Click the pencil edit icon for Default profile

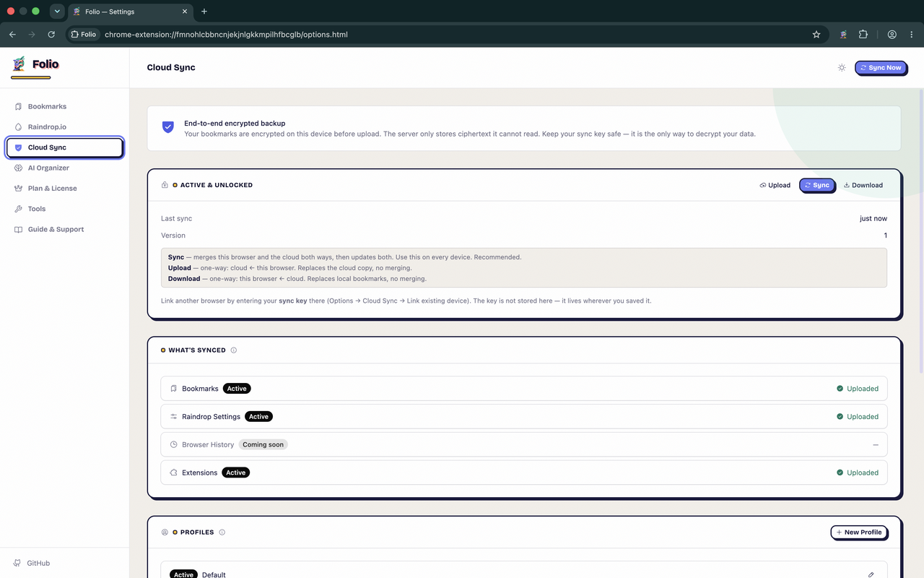[x=871, y=575]
